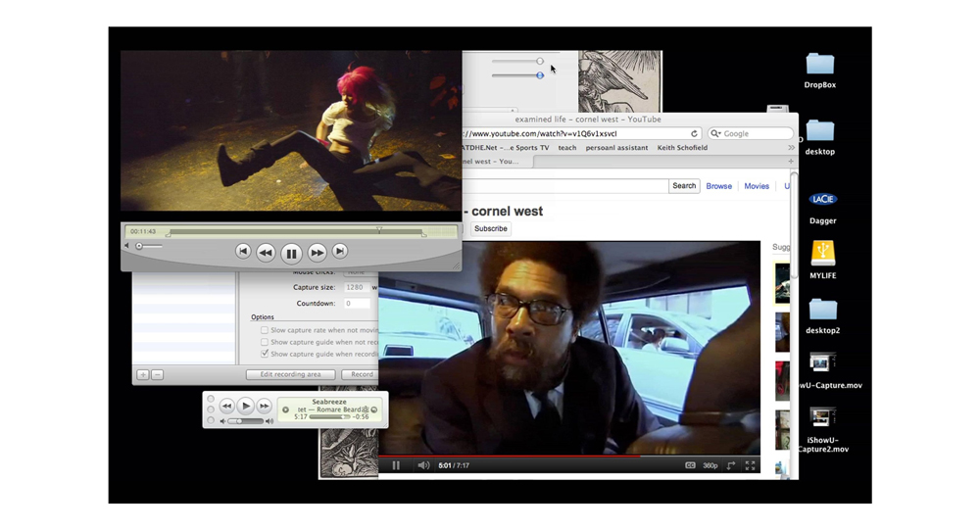Image resolution: width=980 pixels, height=530 pixels.
Task: Subscribe to the channel
Action: (x=491, y=228)
